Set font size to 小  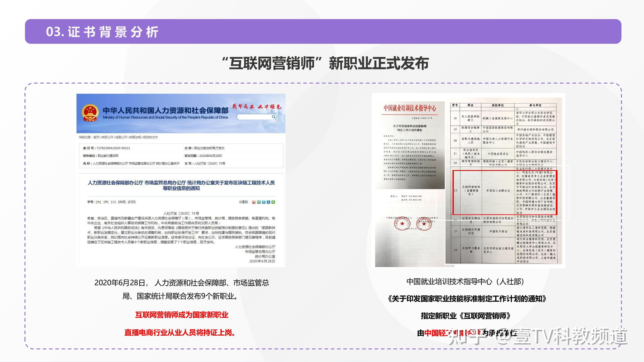pos(113,202)
